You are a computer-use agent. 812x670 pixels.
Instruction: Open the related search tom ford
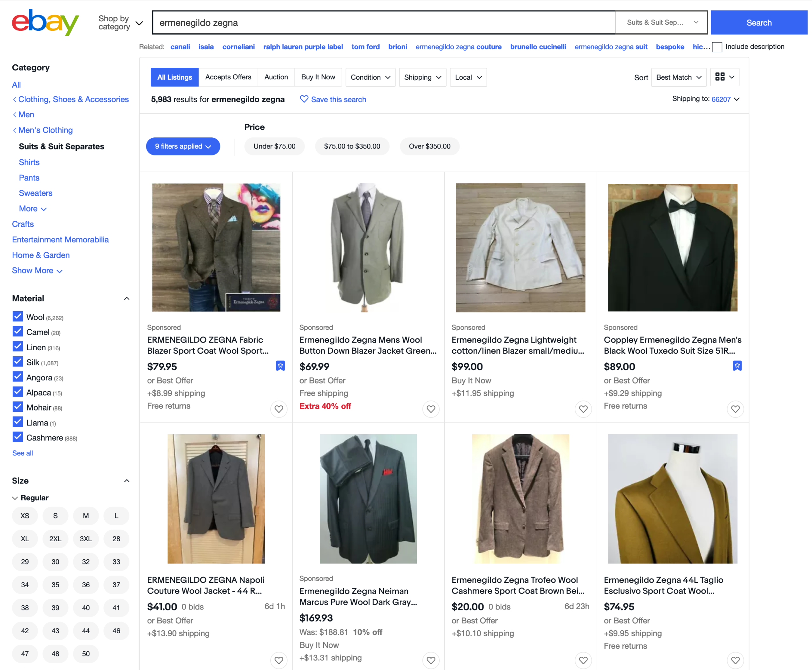[365, 47]
